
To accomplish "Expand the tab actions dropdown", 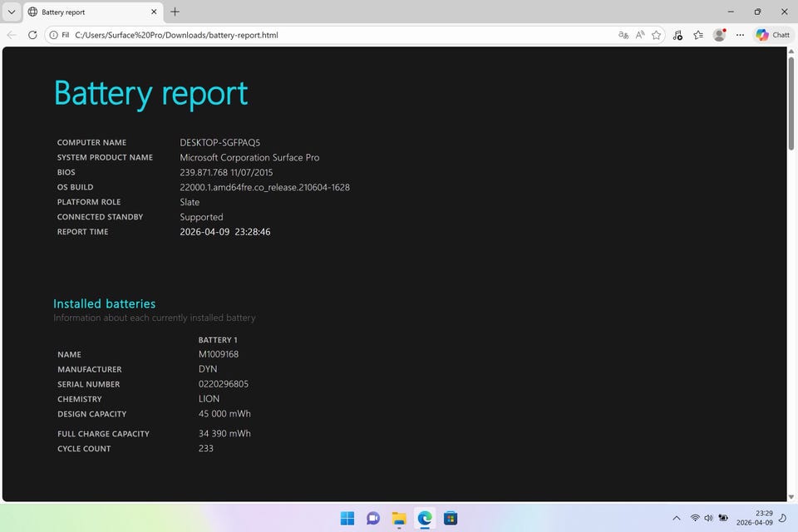I will [12, 12].
